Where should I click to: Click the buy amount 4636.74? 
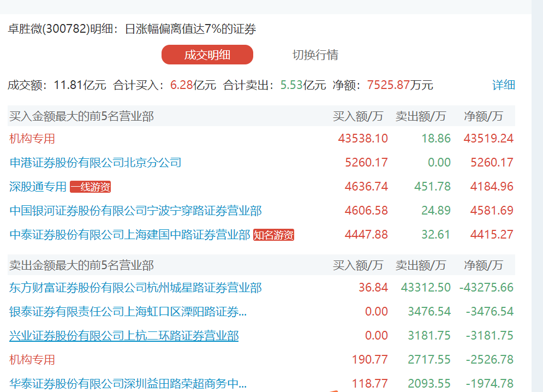tap(366, 187)
